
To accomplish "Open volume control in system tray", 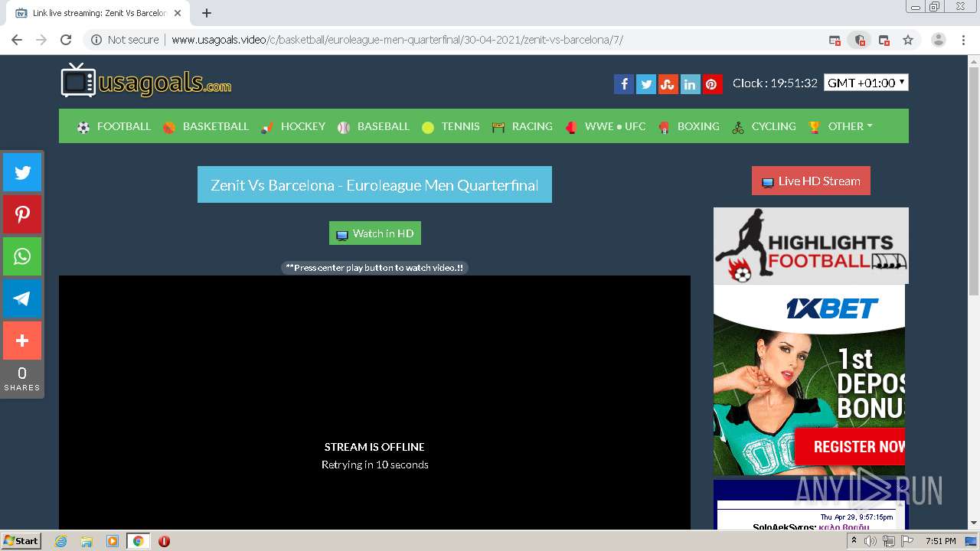I will [x=871, y=541].
